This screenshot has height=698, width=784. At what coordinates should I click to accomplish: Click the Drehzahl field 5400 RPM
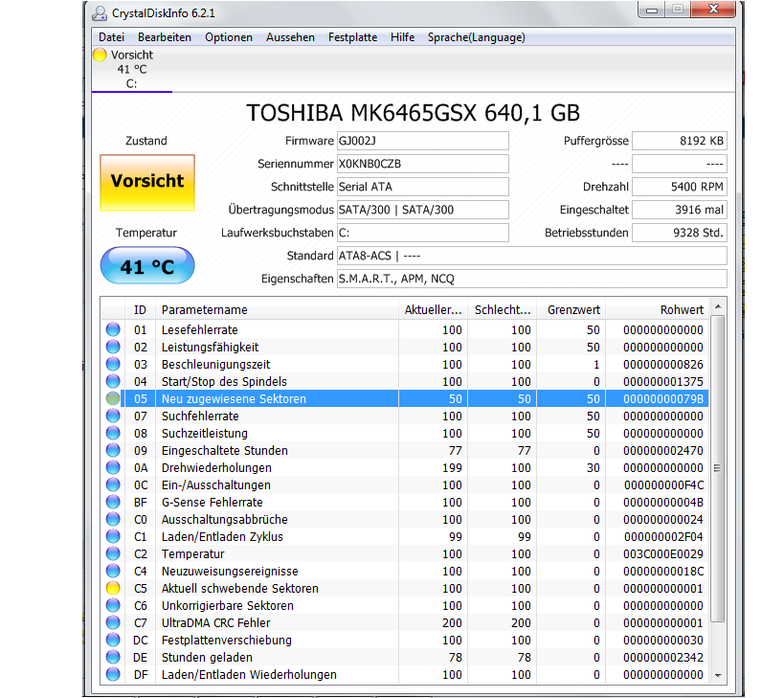coord(680,187)
